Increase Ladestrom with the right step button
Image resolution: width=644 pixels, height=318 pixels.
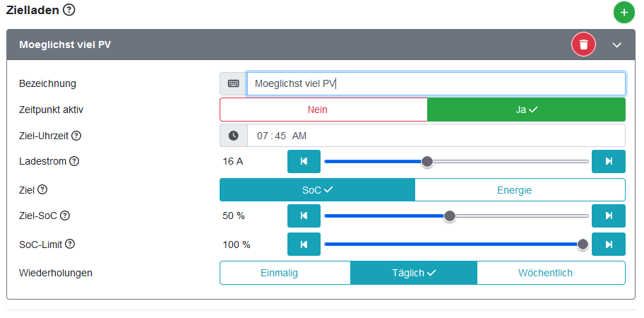[x=609, y=161]
